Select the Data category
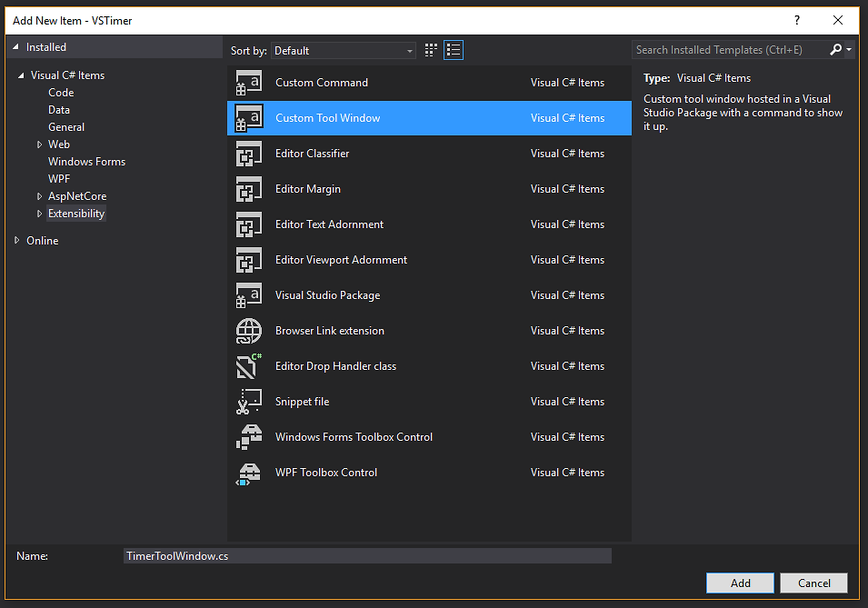The height and width of the screenshot is (608, 868). pos(59,110)
